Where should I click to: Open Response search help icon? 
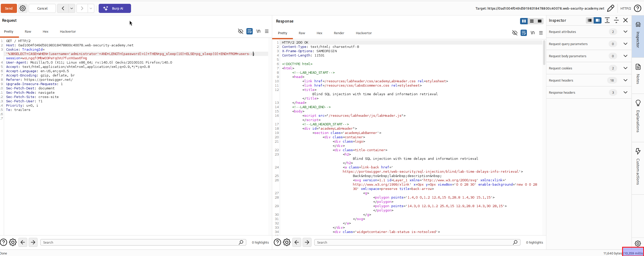[277, 243]
